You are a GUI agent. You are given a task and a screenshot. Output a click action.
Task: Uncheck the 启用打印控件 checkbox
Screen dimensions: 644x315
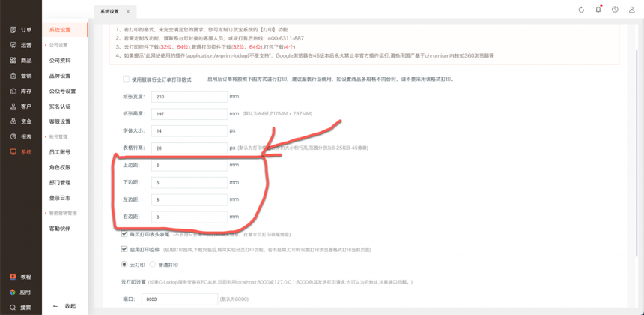point(124,249)
